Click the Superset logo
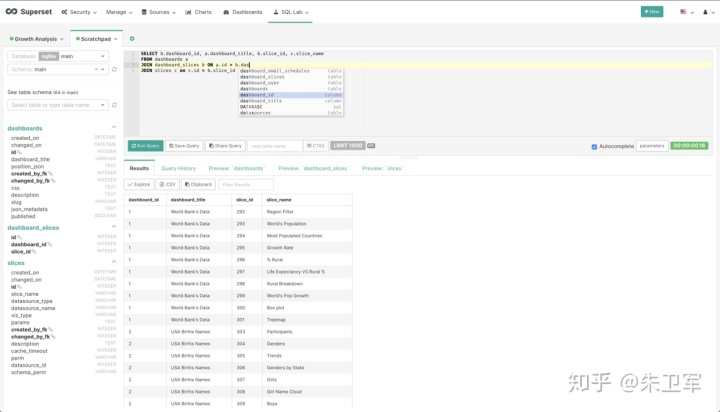 pyautogui.click(x=28, y=12)
